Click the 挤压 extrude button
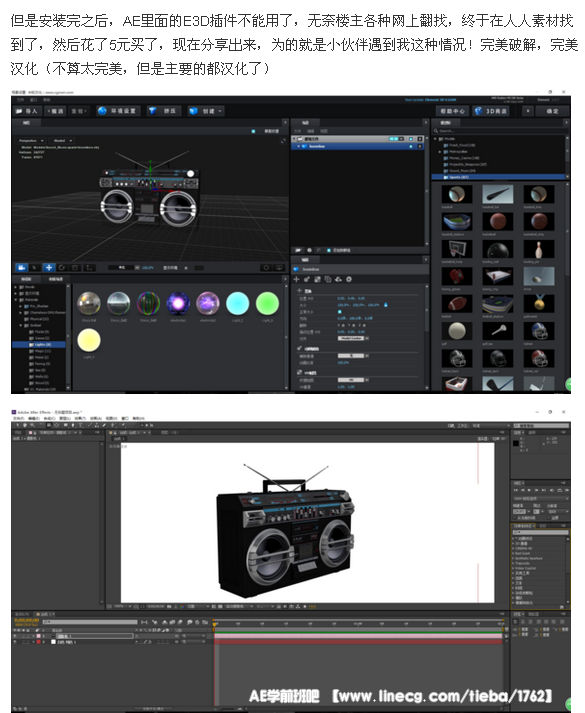The width and height of the screenshot is (585, 713). [164, 111]
